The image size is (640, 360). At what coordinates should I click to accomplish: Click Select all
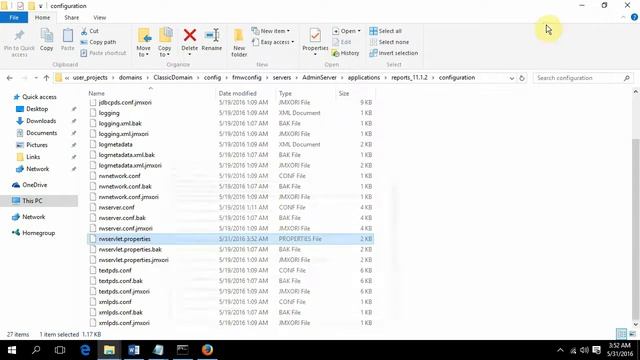(x=386, y=31)
